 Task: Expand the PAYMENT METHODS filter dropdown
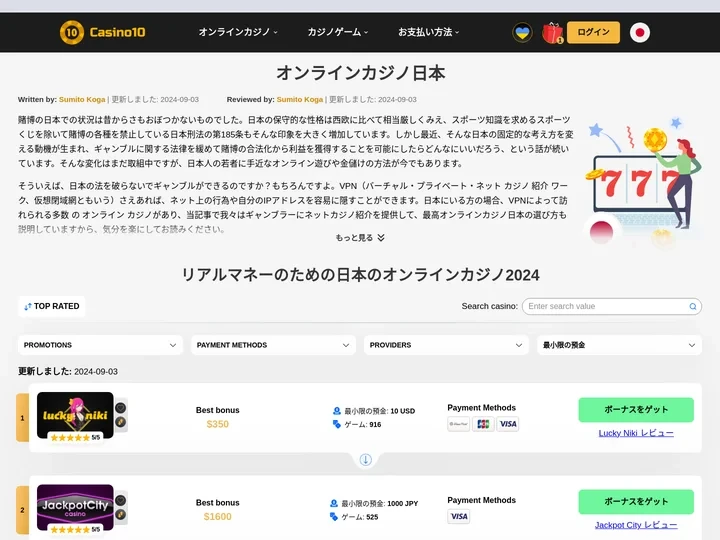pos(273,345)
